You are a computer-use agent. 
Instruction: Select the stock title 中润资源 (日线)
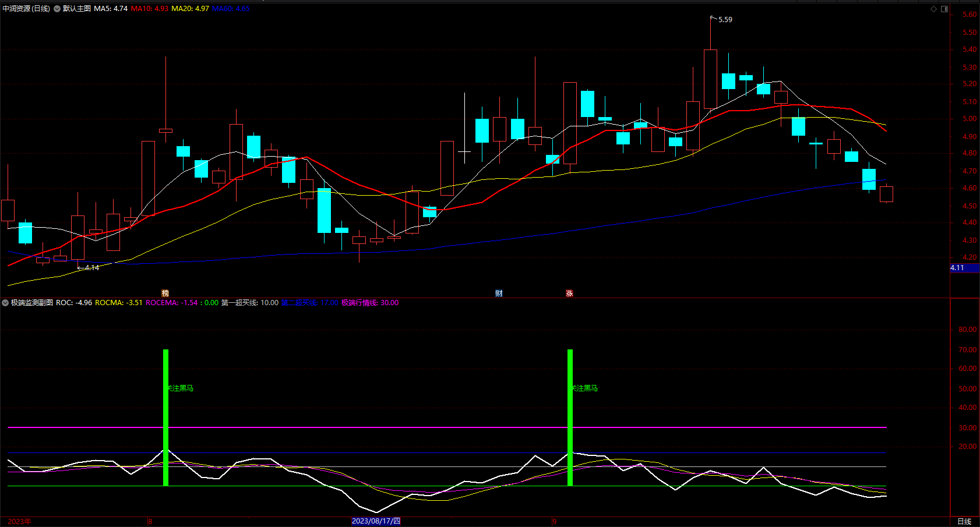[x=26, y=9]
